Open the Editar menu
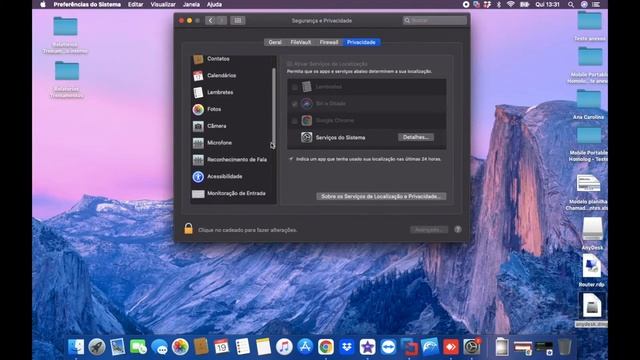640x360 pixels. tap(136, 4)
